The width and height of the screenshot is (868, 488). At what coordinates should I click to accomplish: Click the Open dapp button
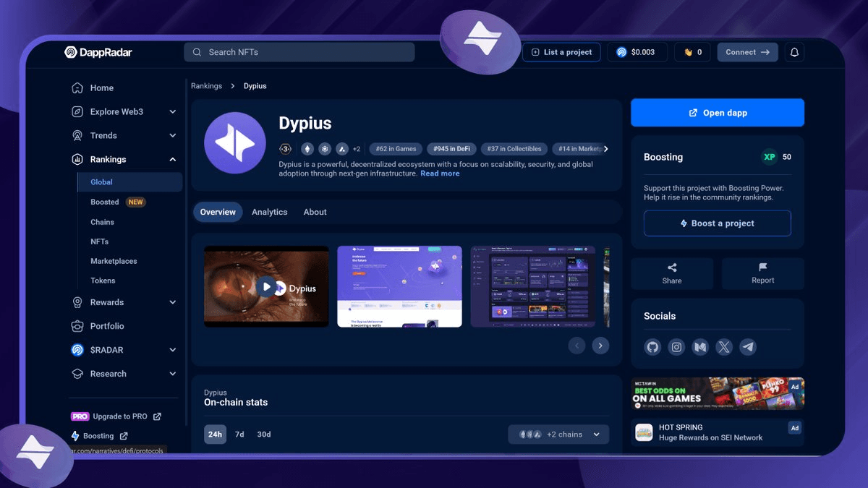[718, 113]
